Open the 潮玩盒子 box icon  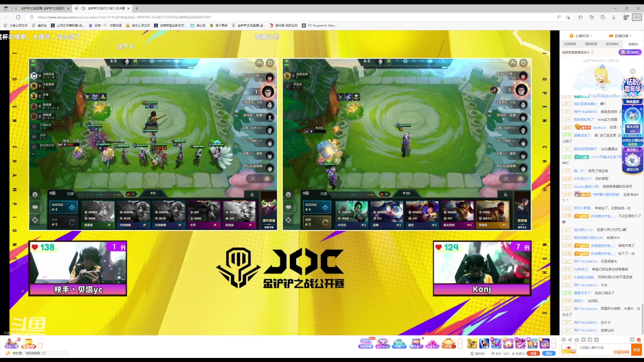pyautogui.click(x=416, y=343)
